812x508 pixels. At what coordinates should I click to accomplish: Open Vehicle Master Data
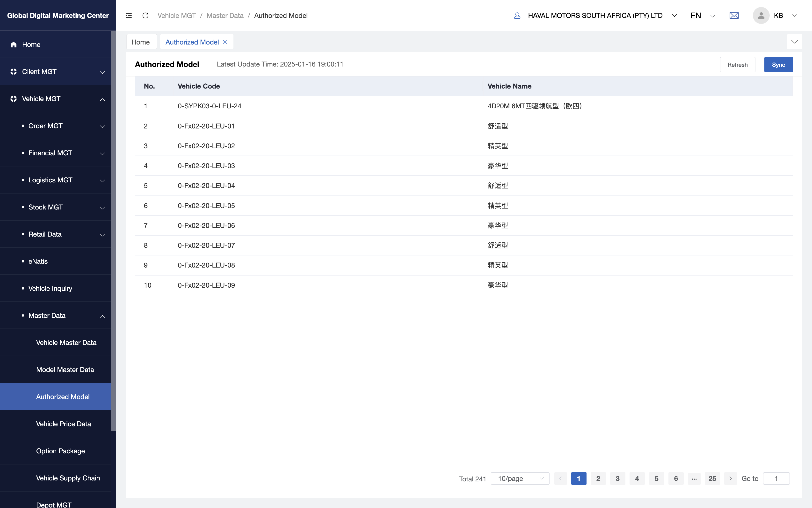coord(55,342)
